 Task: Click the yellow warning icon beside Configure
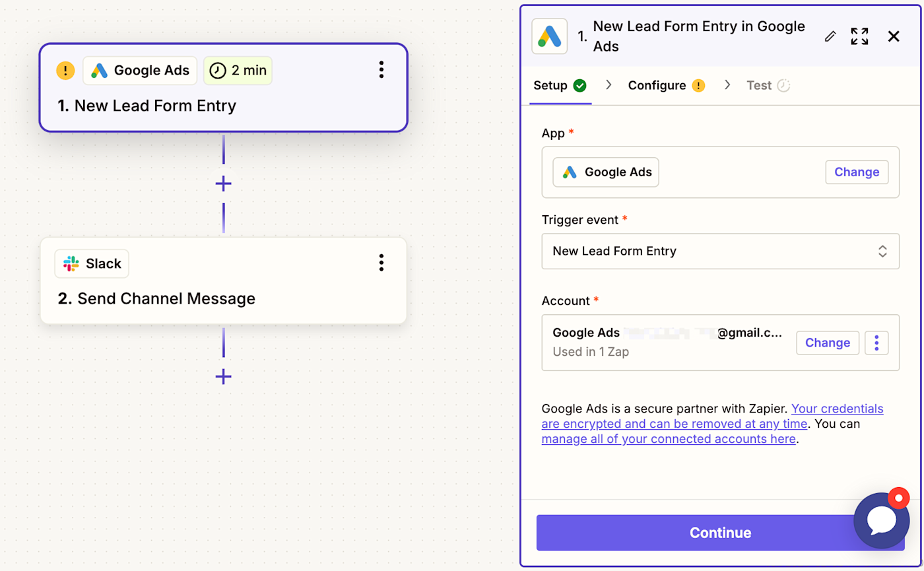click(x=698, y=85)
